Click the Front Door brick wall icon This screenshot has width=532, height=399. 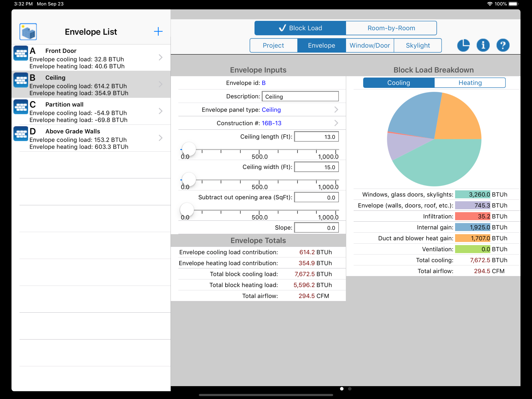21,53
